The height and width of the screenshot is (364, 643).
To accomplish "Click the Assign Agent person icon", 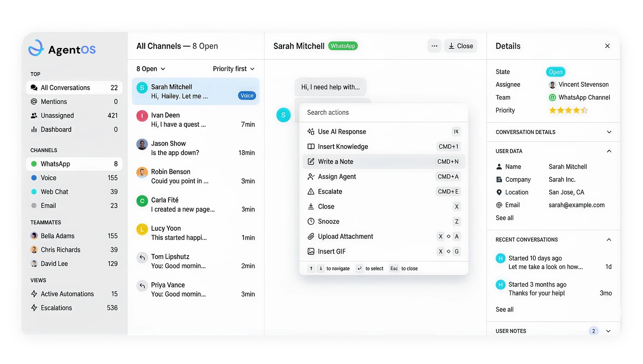I will click(311, 176).
